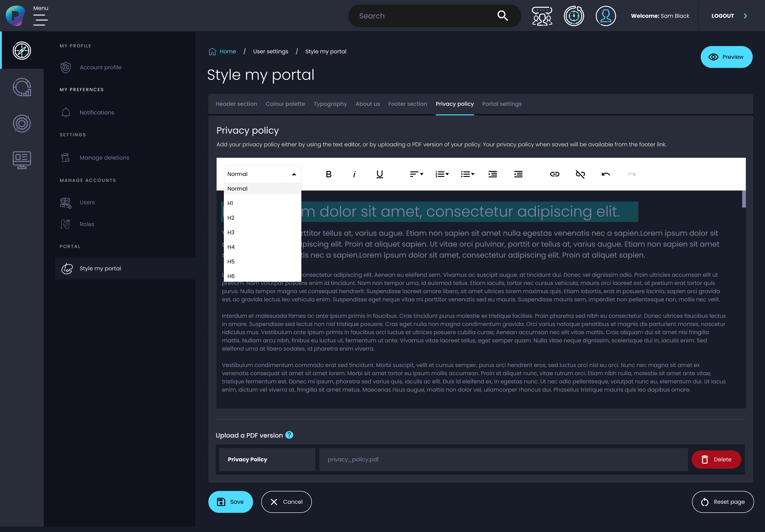This screenshot has height=532, width=765.
Task: Save the privacy policy changes
Action: (230, 502)
